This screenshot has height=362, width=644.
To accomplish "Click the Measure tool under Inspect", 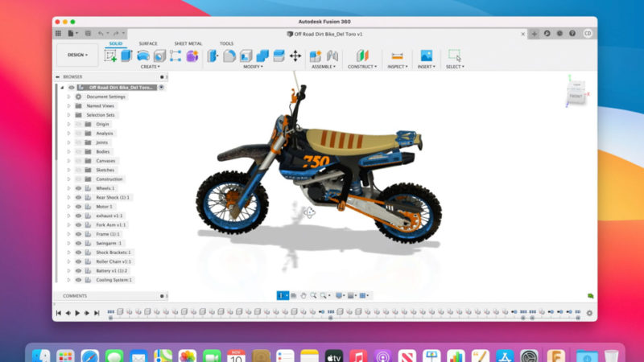I will coord(396,56).
